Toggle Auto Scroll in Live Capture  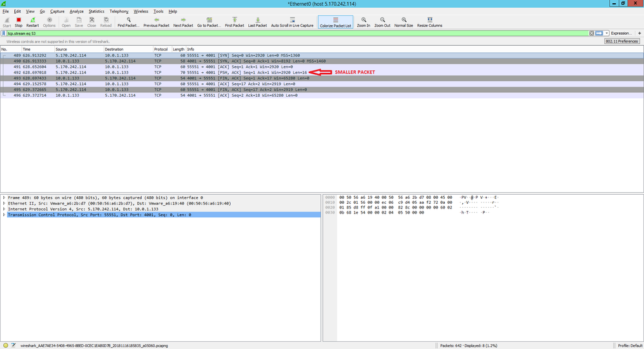(292, 22)
